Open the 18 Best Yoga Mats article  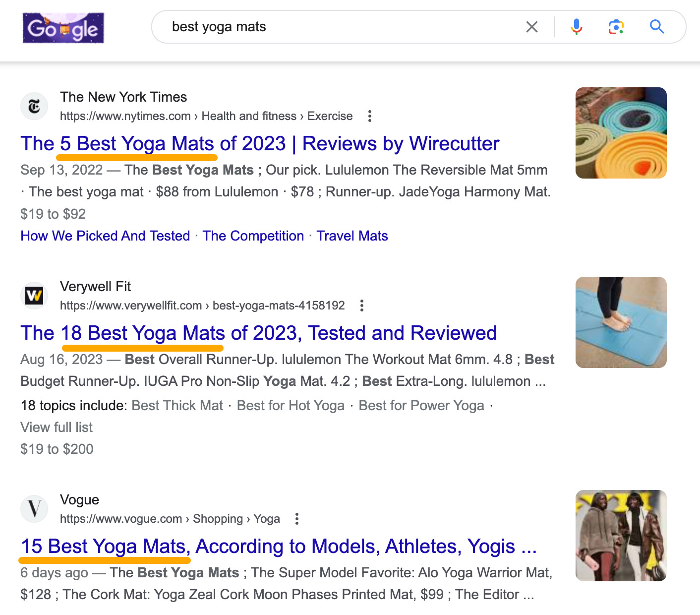(x=258, y=333)
